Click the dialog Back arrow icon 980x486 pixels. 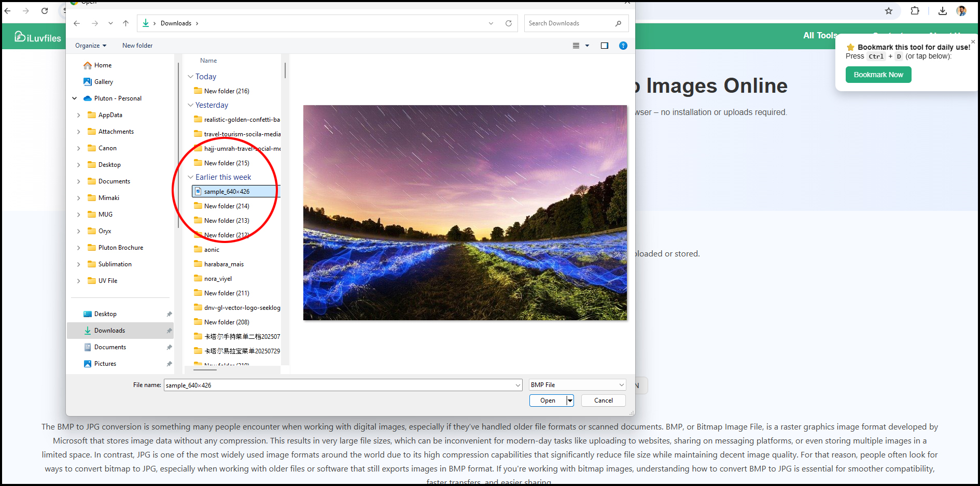(77, 23)
